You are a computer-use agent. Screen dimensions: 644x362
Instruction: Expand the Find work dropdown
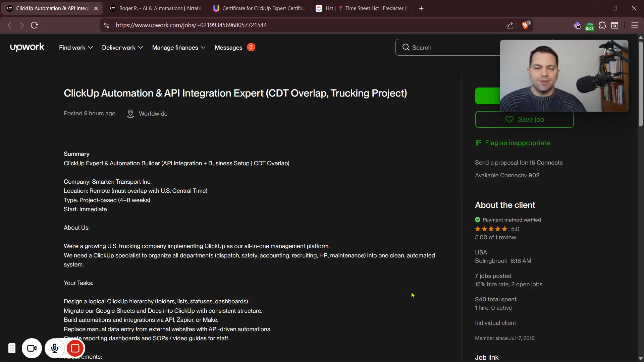[76, 48]
